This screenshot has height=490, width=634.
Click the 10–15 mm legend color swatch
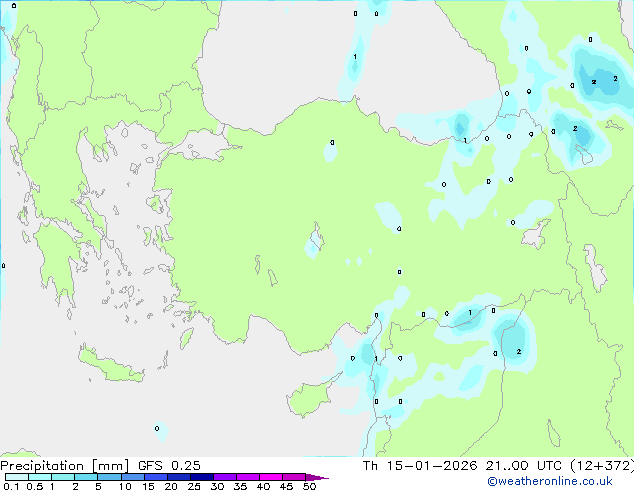click(x=133, y=477)
